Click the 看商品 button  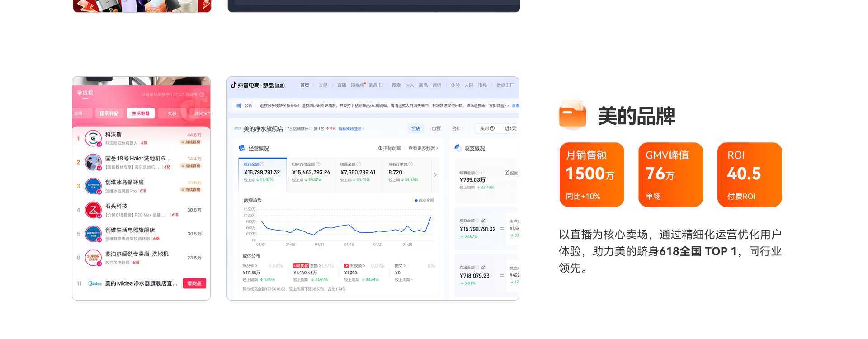194,283
